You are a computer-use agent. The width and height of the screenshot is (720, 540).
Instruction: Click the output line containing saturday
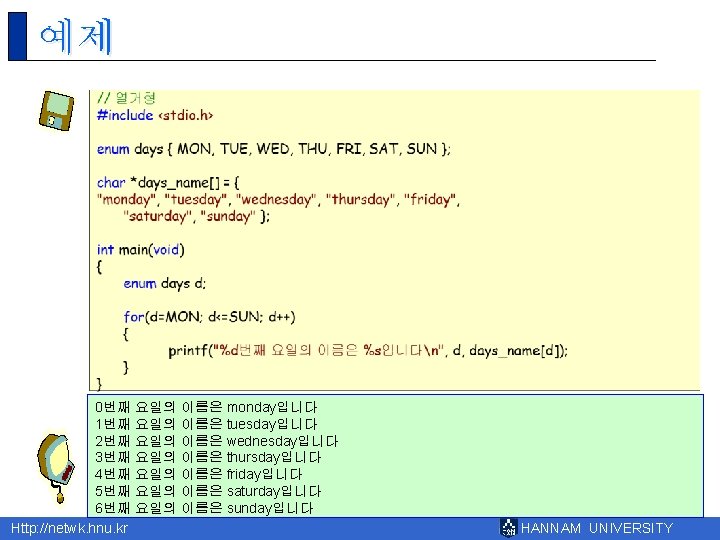point(208,491)
